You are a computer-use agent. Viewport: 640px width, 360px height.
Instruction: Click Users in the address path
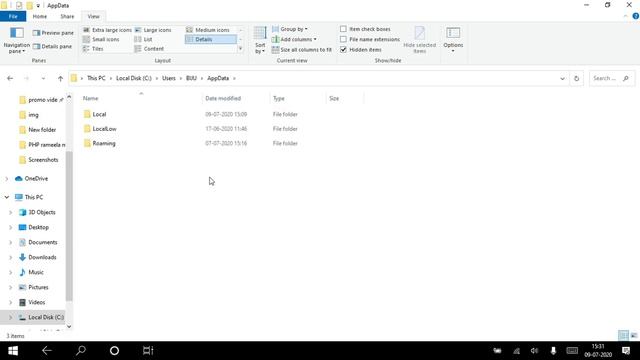point(169,78)
